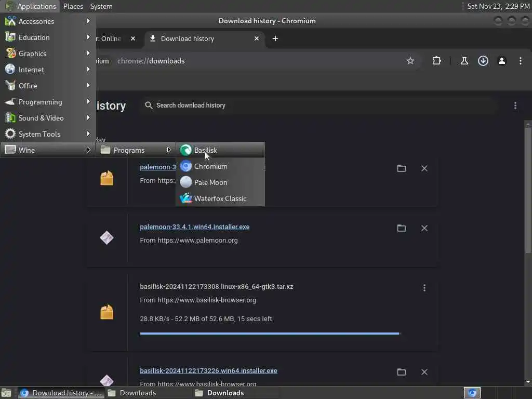Remove first palemoon download from list
The image size is (532, 399).
424,168
